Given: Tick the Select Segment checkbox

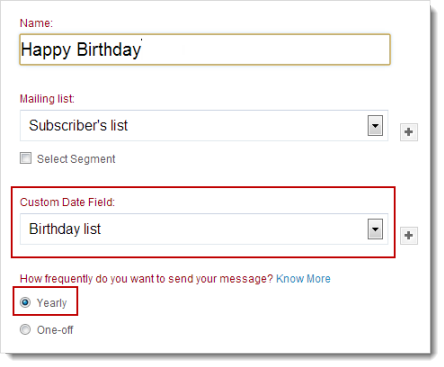Looking at the screenshot, I should tap(26, 158).
